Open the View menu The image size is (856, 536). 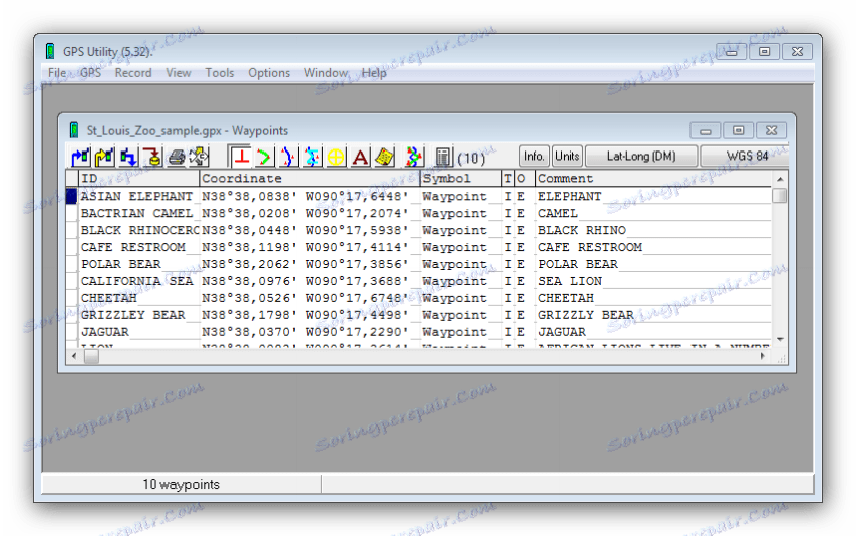pyautogui.click(x=179, y=73)
